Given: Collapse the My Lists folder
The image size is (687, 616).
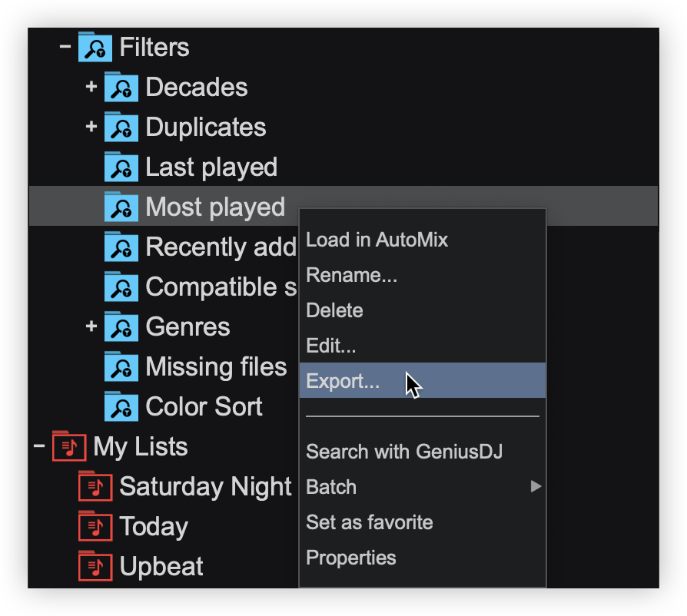Looking at the screenshot, I should click(39, 446).
